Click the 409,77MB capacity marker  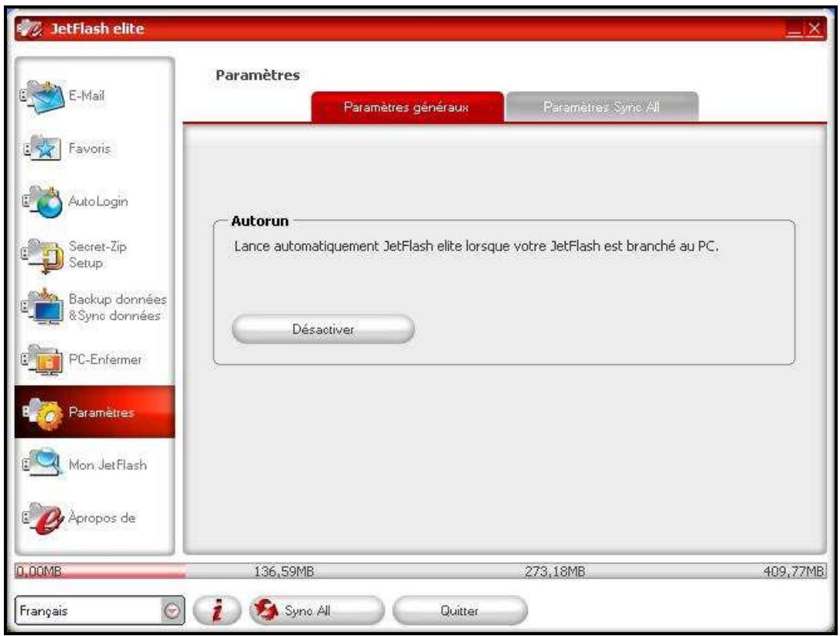pyautogui.click(x=794, y=571)
